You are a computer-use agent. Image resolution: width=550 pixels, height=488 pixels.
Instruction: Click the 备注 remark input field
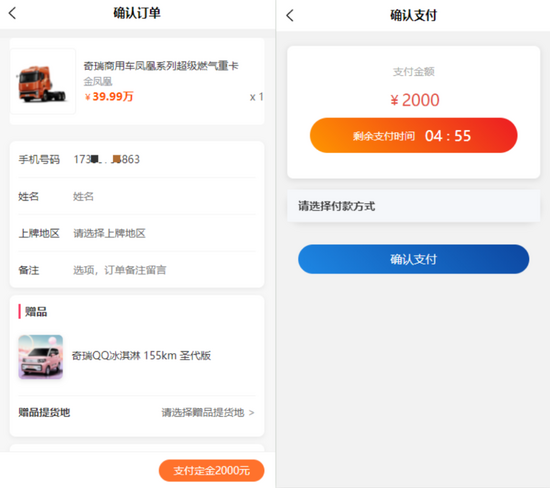point(164,270)
